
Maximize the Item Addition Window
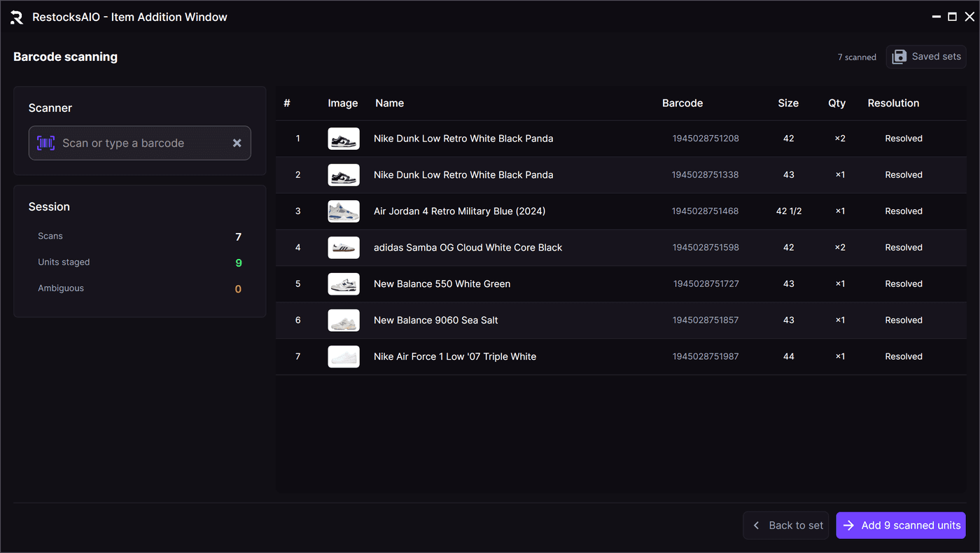pos(953,17)
